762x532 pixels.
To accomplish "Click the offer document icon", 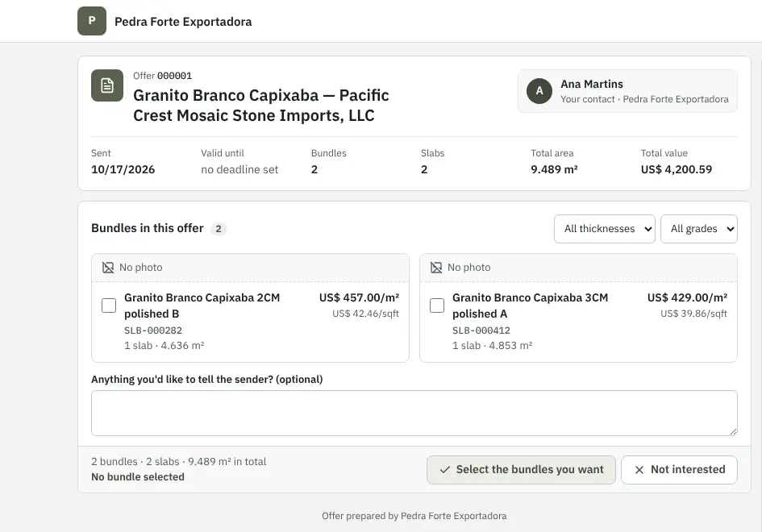I will pos(107,85).
